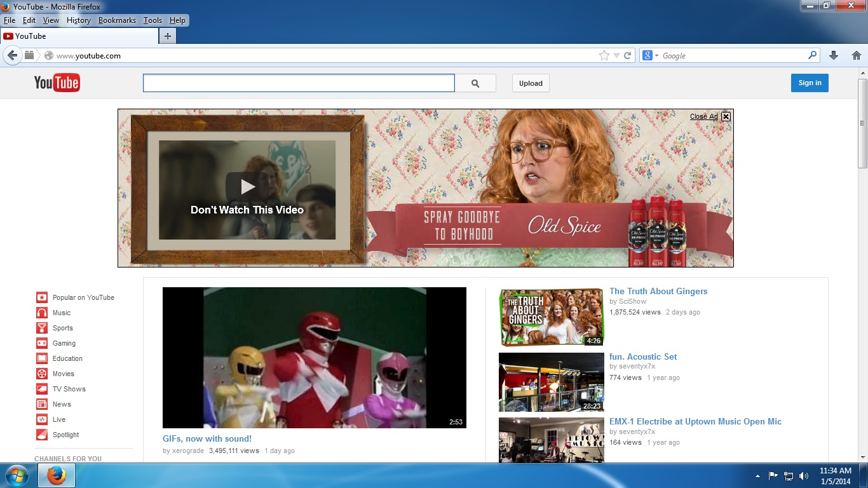Click the magnifier search button beside YouTube search box
The width and height of the screenshot is (868, 488).
[475, 83]
